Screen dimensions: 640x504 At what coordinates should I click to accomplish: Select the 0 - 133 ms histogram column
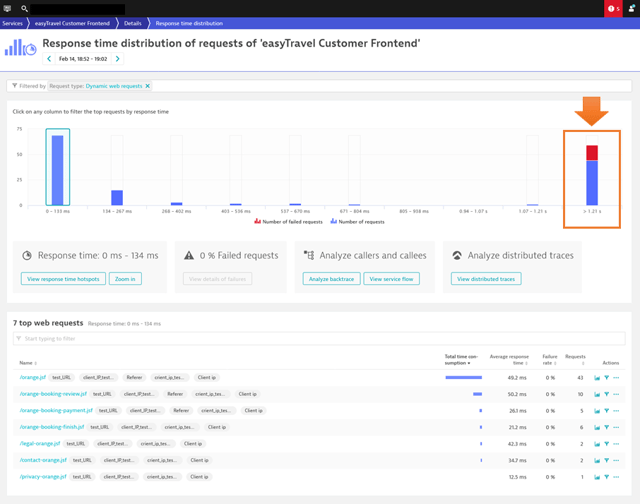click(58, 167)
